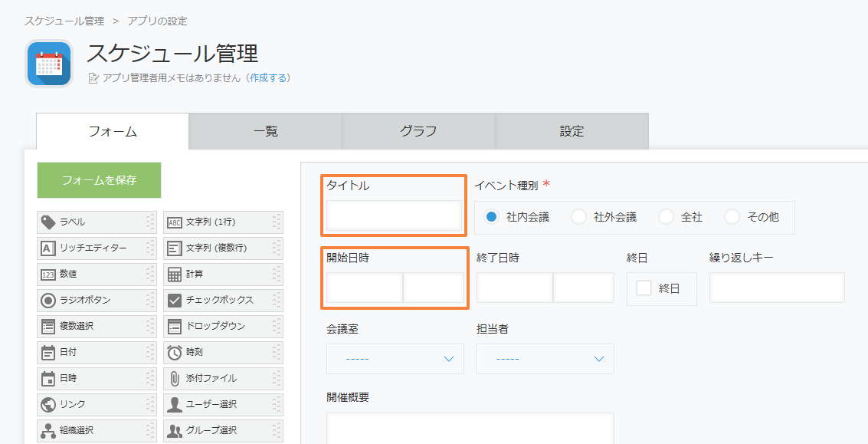Grab the drag handle of 日付 field

tap(150, 353)
